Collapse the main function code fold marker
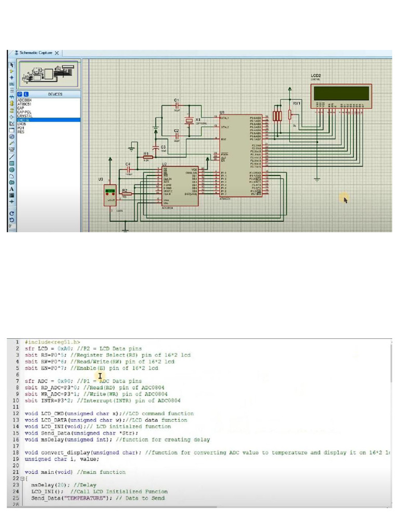The height and width of the screenshot is (532, 399). (x=22, y=478)
